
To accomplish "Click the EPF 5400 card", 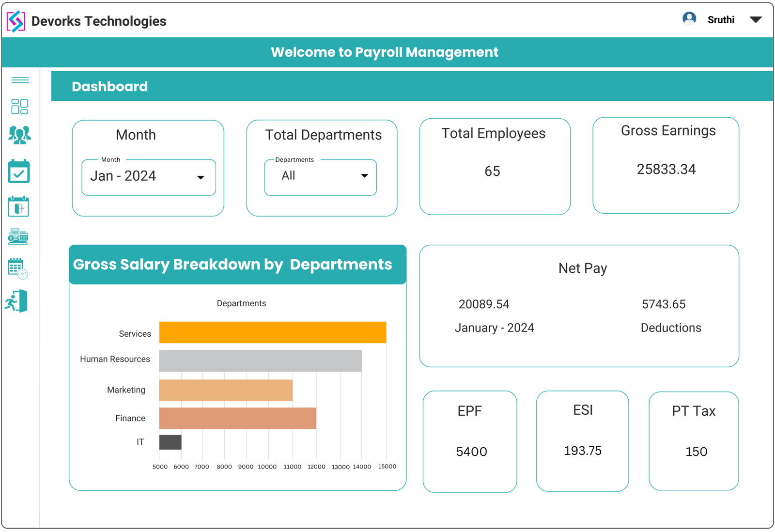I will coord(469,441).
